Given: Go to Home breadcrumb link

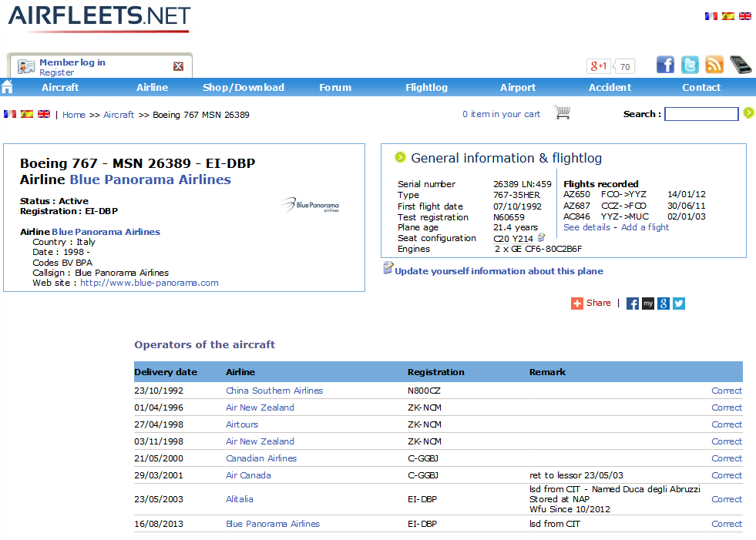Looking at the screenshot, I should (x=74, y=115).
